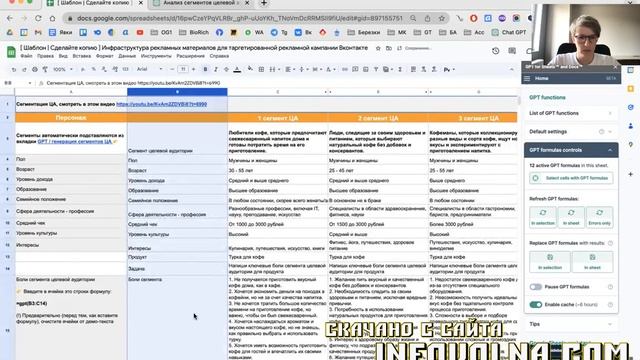
Task: Create a filter from the toolbar
Action: [376, 69]
